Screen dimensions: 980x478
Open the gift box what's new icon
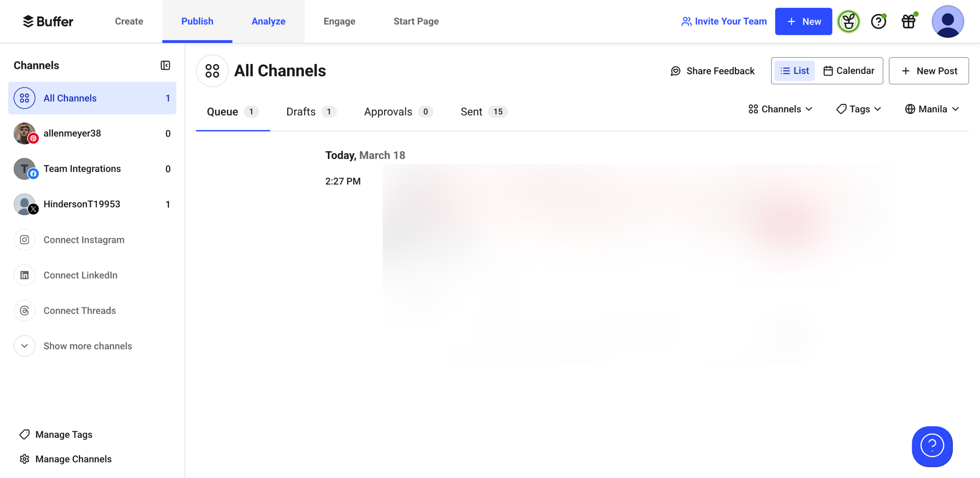908,21
